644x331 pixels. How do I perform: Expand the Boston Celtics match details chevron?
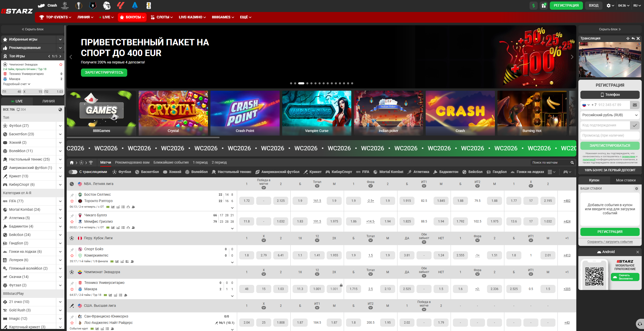(232, 208)
